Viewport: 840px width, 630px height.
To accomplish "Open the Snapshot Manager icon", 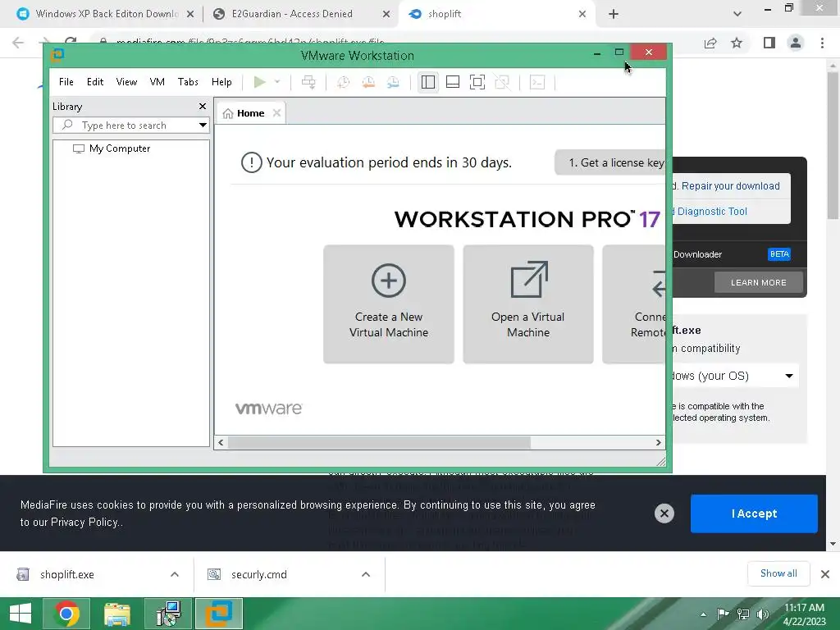I will click(393, 82).
